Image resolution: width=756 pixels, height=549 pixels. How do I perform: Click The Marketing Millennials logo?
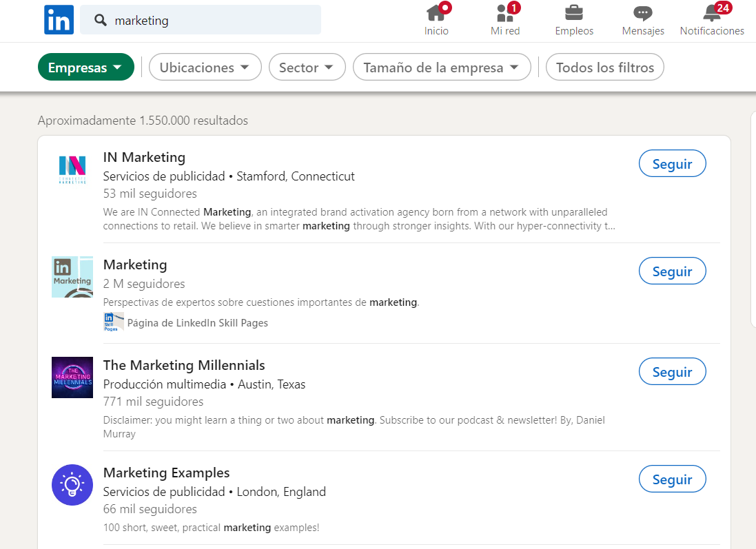pos(72,377)
